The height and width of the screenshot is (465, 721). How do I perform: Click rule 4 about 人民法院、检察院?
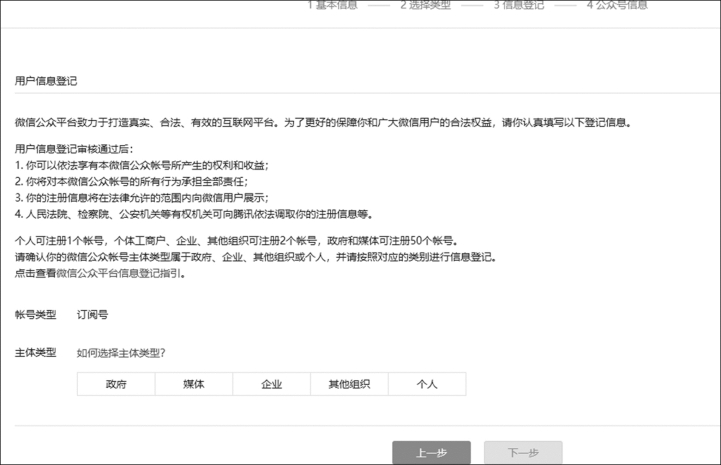coord(194,214)
